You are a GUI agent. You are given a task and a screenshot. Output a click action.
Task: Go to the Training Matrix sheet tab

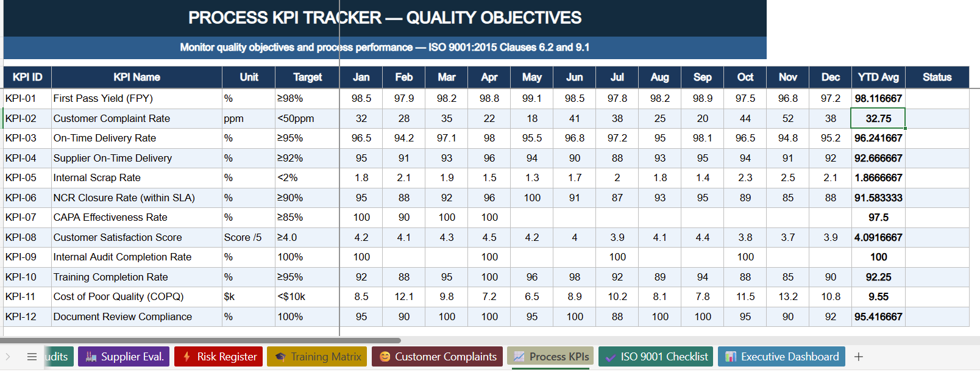[x=317, y=357]
